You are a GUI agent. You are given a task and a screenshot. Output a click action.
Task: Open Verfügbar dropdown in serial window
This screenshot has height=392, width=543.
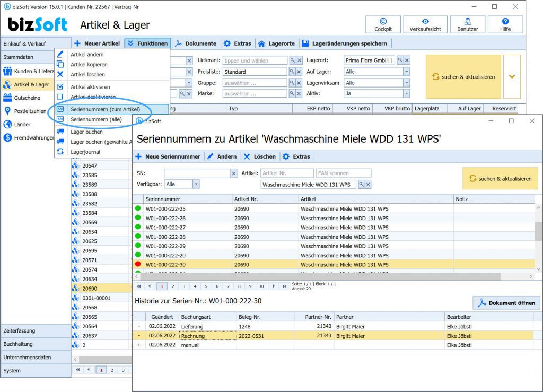196,184
